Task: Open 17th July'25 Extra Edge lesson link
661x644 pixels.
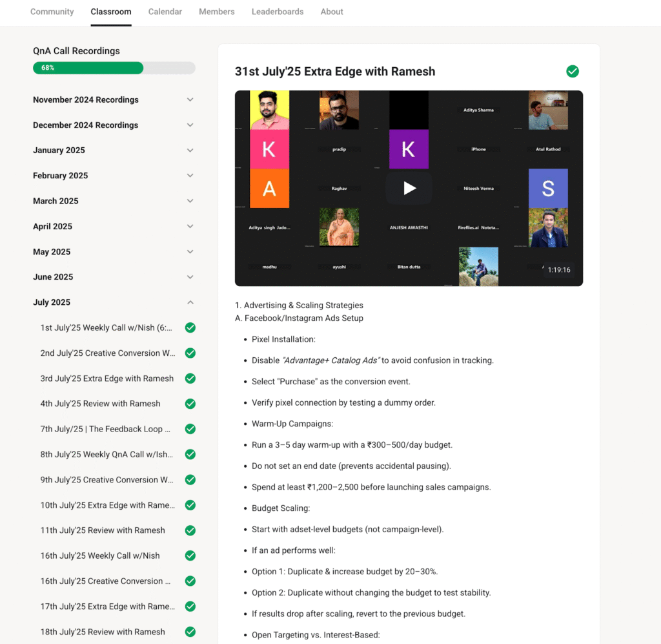Action: (107, 607)
